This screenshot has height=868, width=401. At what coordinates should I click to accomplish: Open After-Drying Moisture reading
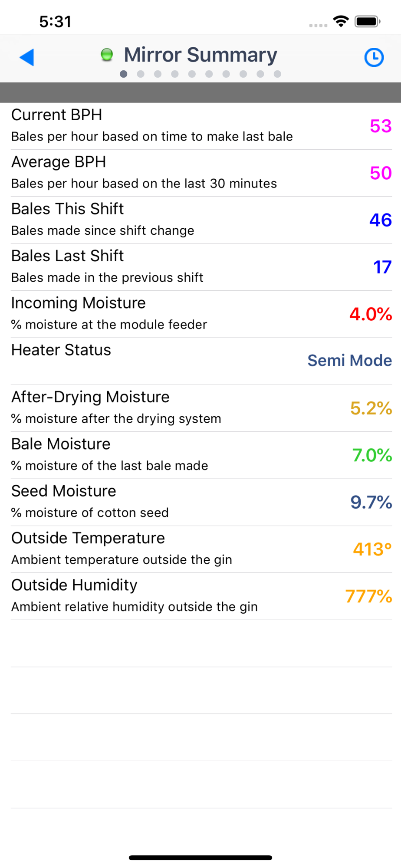[200, 408]
